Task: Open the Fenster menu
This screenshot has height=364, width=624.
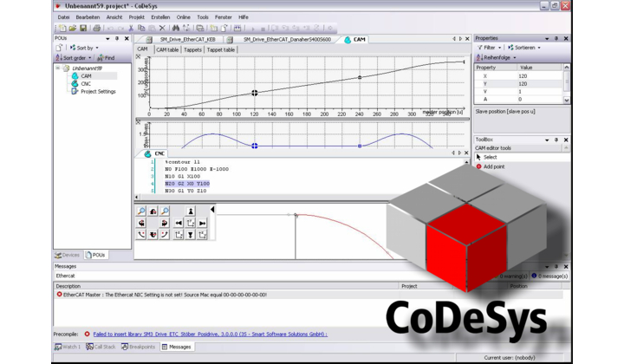Action: tap(224, 17)
